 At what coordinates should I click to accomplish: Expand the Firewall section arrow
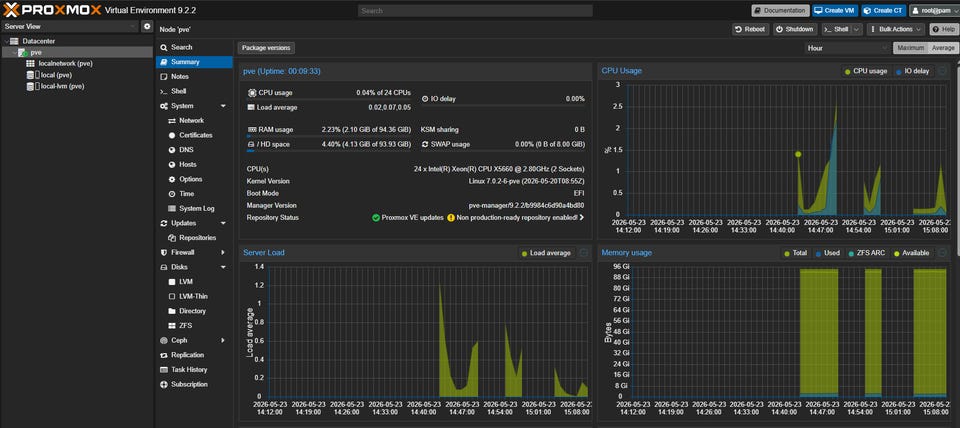click(x=223, y=252)
